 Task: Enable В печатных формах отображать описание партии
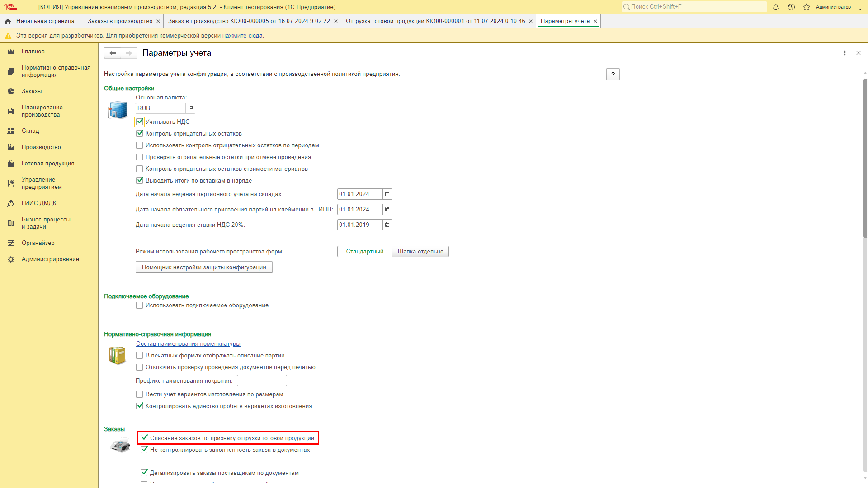(140, 356)
